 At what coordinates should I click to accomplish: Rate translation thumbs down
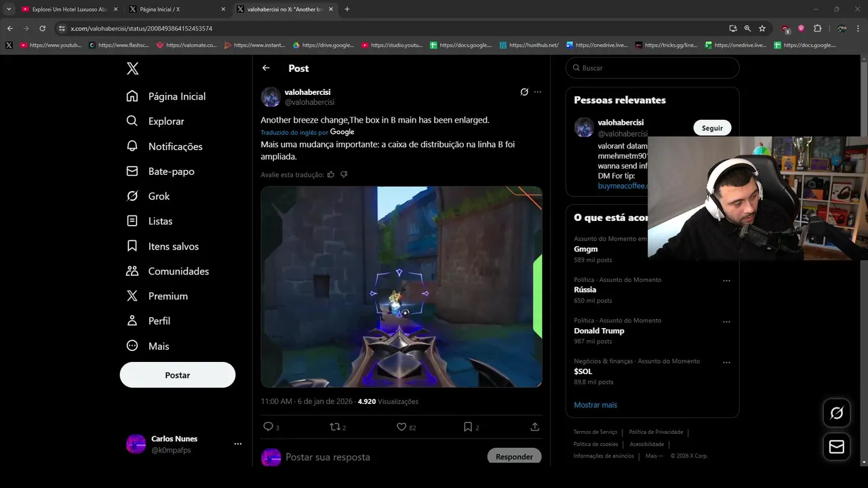click(x=344, y=174)
